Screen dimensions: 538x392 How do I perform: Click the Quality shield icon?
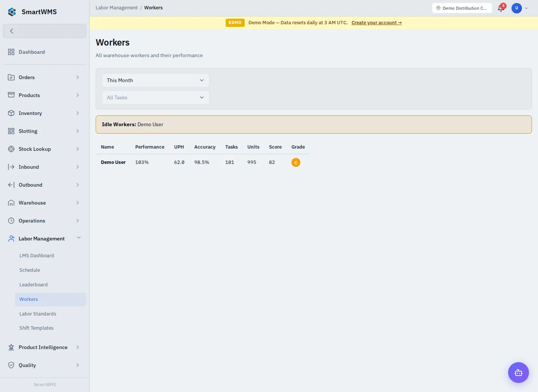tap(11, 365)
